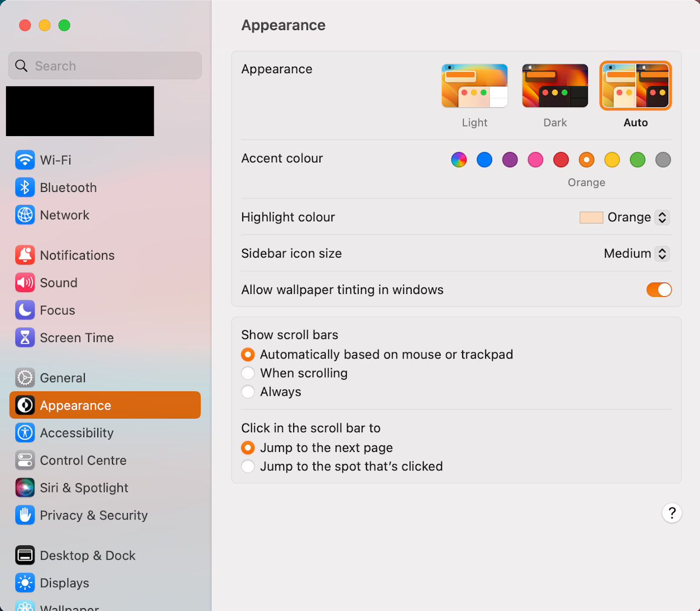Open Wi-Fi settings icon in sidebar
Viewport: 700px width, 611px height.
coord(25,160)
